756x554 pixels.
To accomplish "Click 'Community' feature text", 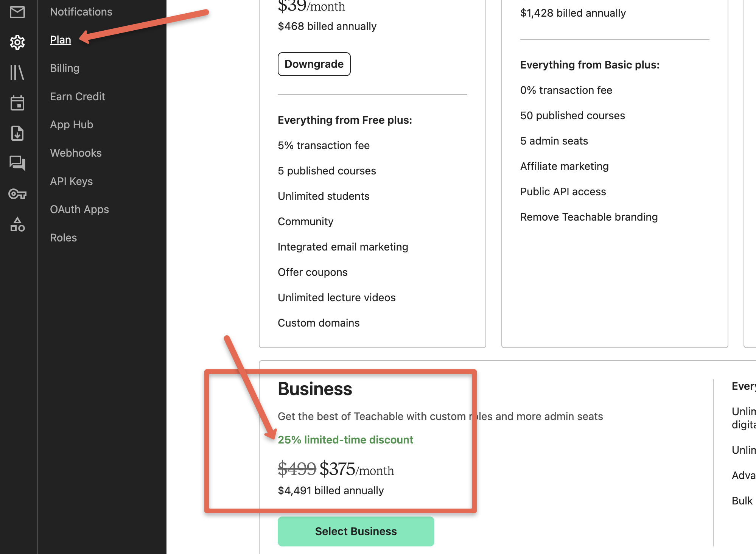I will click(305, 221).
